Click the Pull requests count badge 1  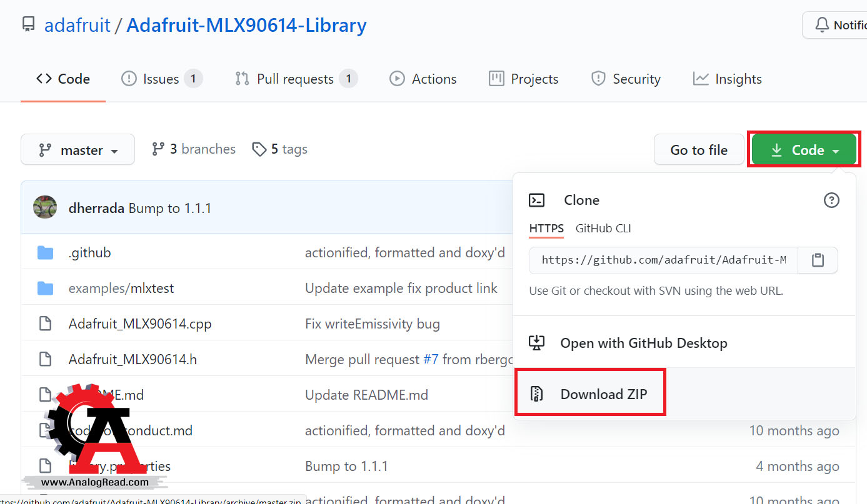coord(349,79)
